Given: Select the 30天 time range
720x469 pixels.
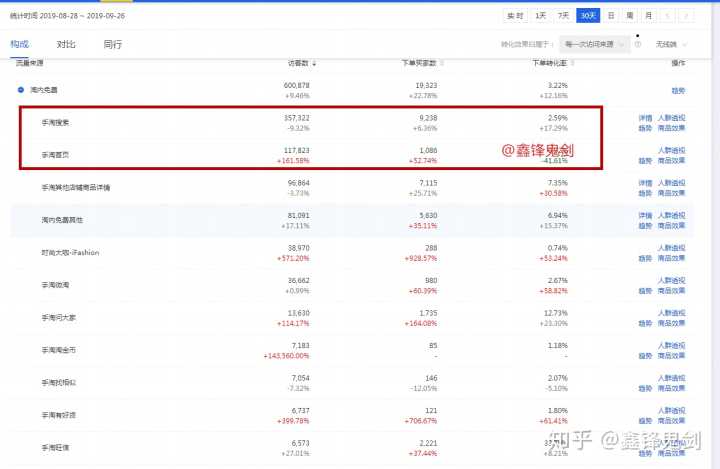Looking at the screenshot, I should pos(588,16).
